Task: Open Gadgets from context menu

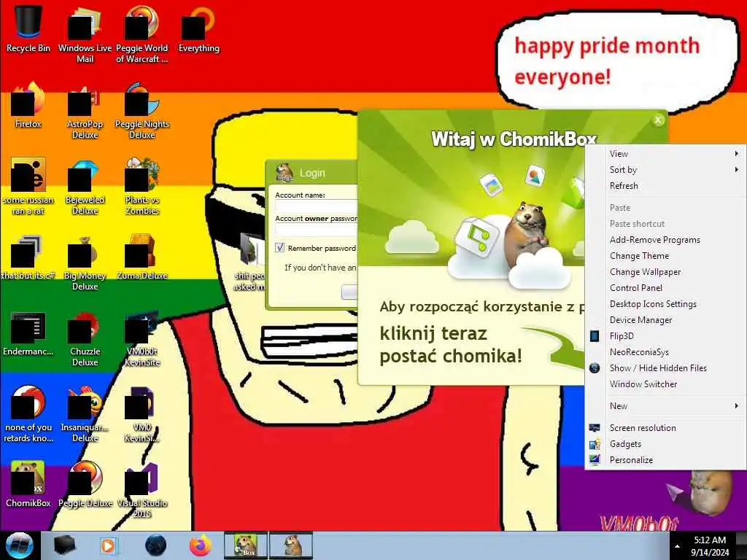Action: [665, 444]
